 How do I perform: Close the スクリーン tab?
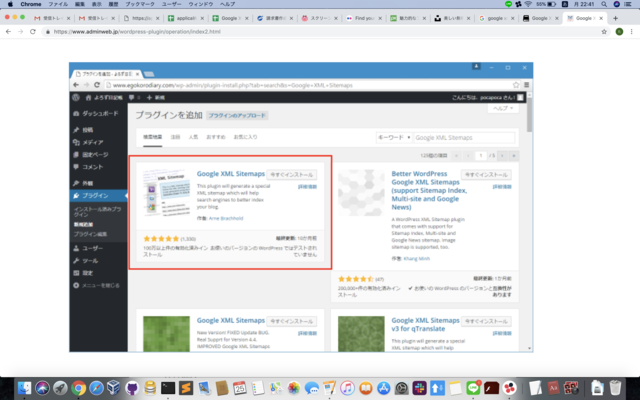[336, 18]
